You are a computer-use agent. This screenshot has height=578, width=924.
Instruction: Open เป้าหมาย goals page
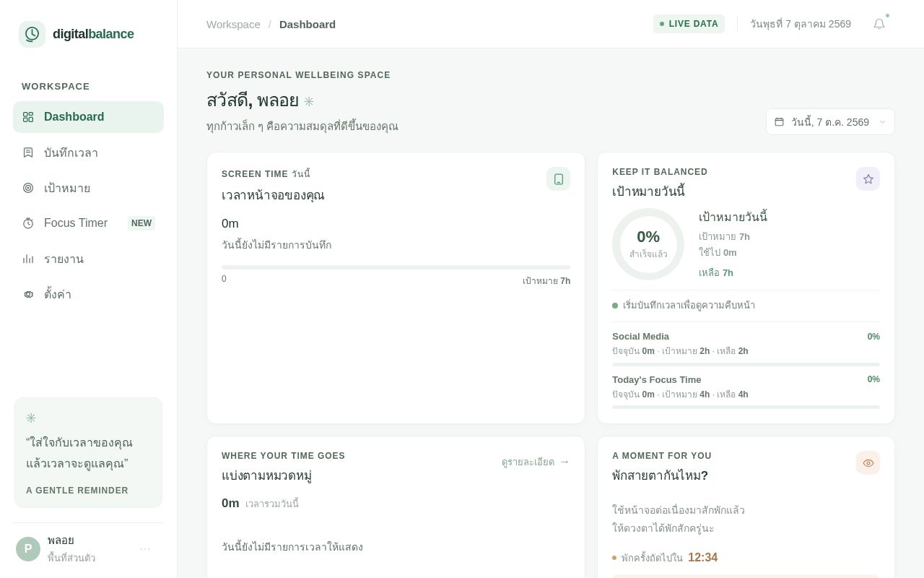click(88, 188)
